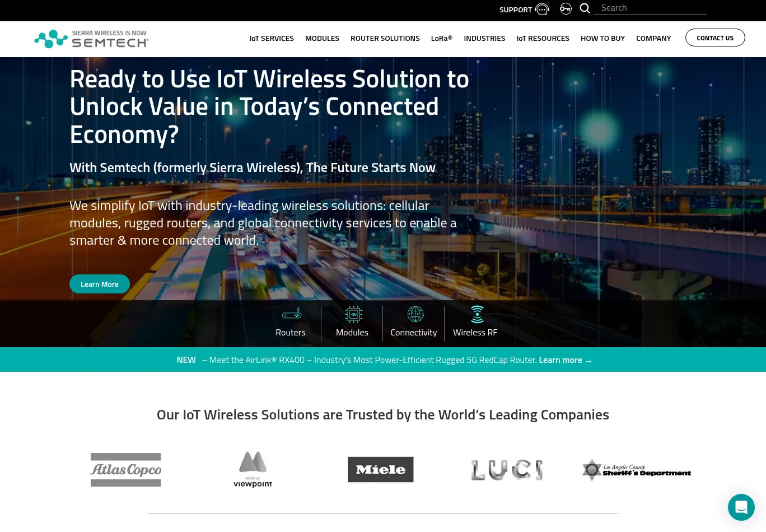Open the COMPANY menu

(653, 38)
